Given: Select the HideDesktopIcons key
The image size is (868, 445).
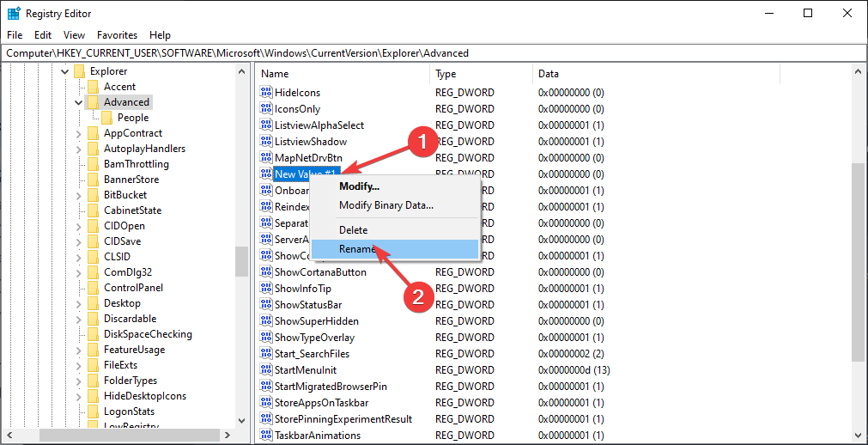Looking at the screenshot, I should (x=145, y=396).
